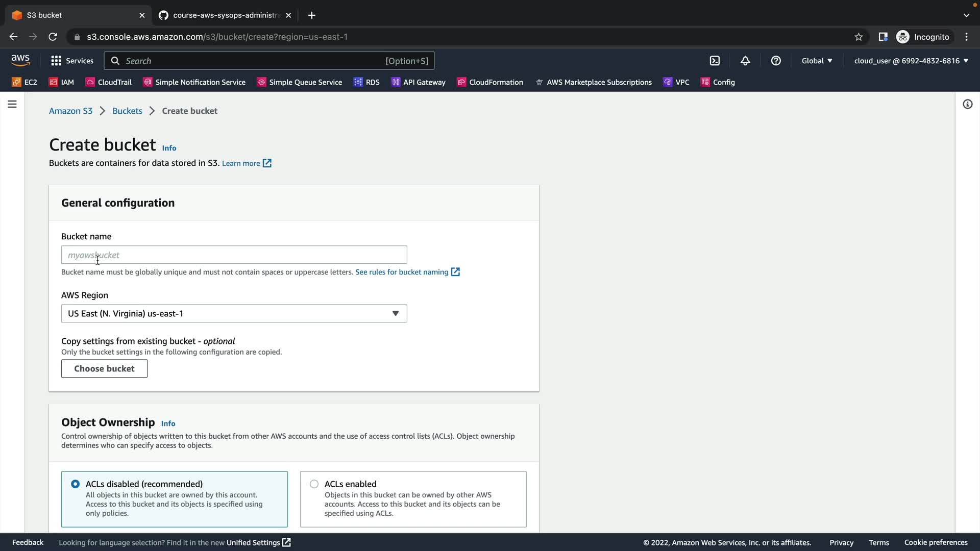This screenshot has width=980, height=551.
Task: Click the AWS logo home icon
Action: tap(20, 60)
